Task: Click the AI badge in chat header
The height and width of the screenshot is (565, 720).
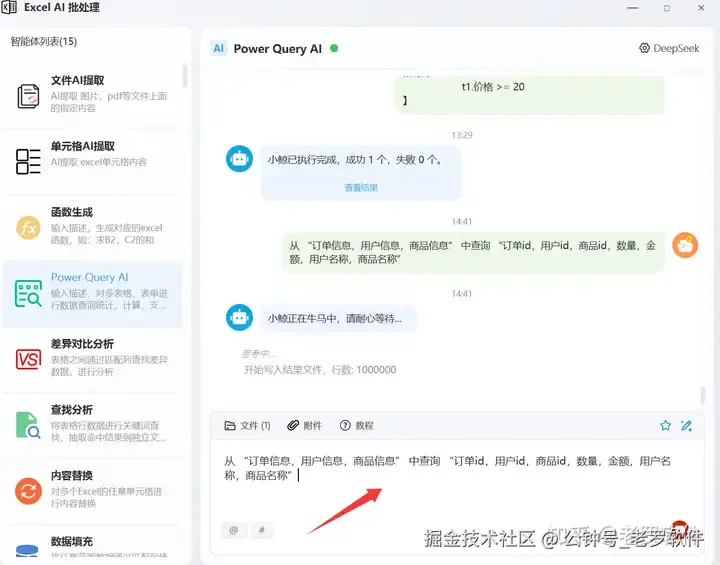Action: click(x=219, y=48)
